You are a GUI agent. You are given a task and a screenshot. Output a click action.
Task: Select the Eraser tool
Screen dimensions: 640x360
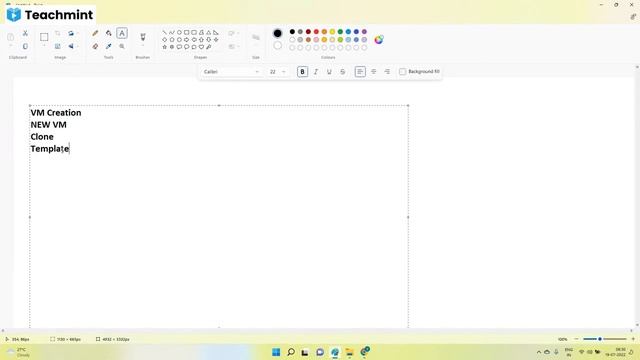95,47
